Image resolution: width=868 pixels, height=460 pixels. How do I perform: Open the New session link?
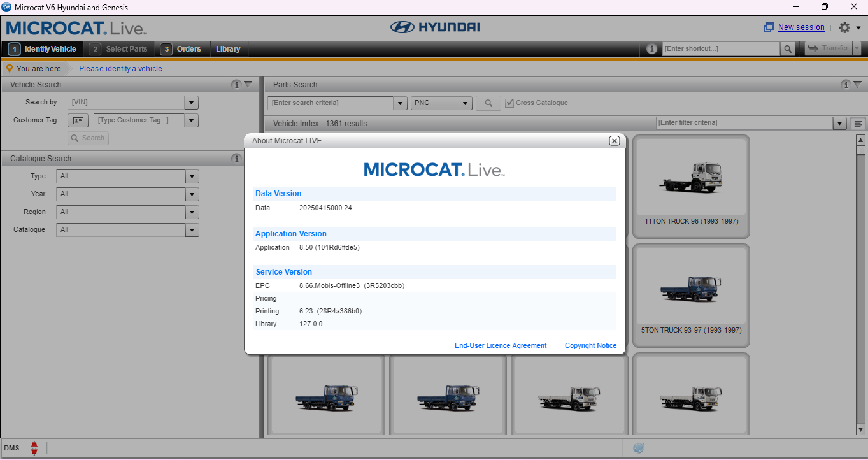(x=801, y=27)
